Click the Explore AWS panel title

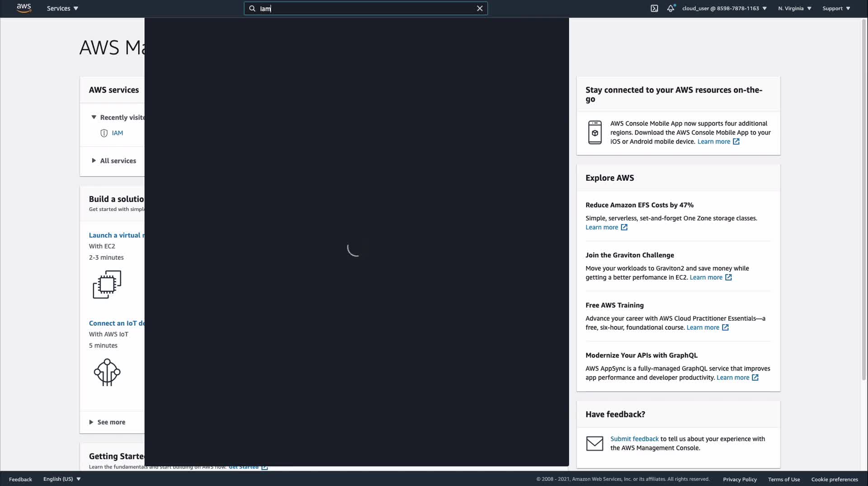pos(609,178)
